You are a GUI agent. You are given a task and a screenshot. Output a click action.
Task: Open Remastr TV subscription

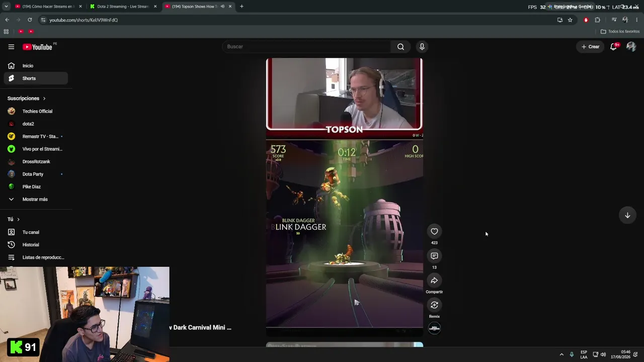click(36, 136)
